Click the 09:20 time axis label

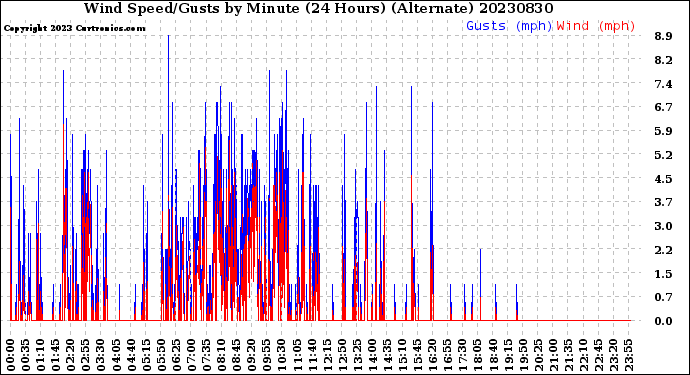[x=252, y=355]
